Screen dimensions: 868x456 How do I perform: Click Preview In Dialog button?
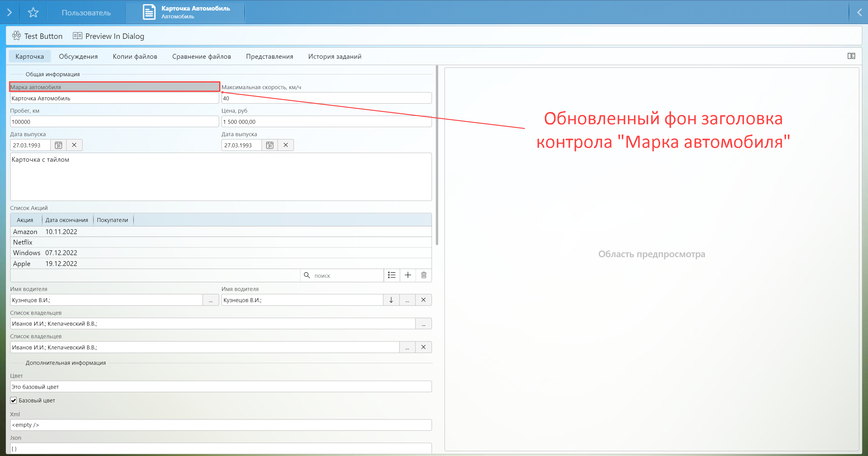(x=108, y=36)
